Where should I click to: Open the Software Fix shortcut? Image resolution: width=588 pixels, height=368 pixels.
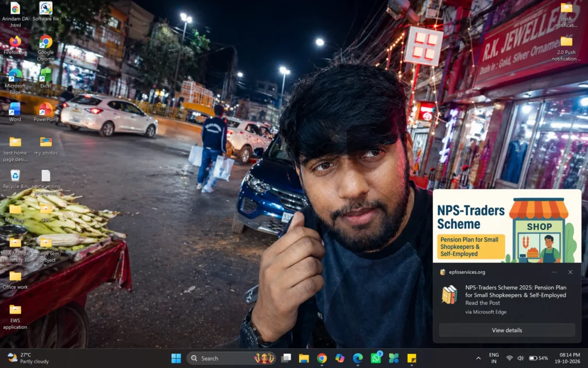pyautogui.click(x=46, y=11)
